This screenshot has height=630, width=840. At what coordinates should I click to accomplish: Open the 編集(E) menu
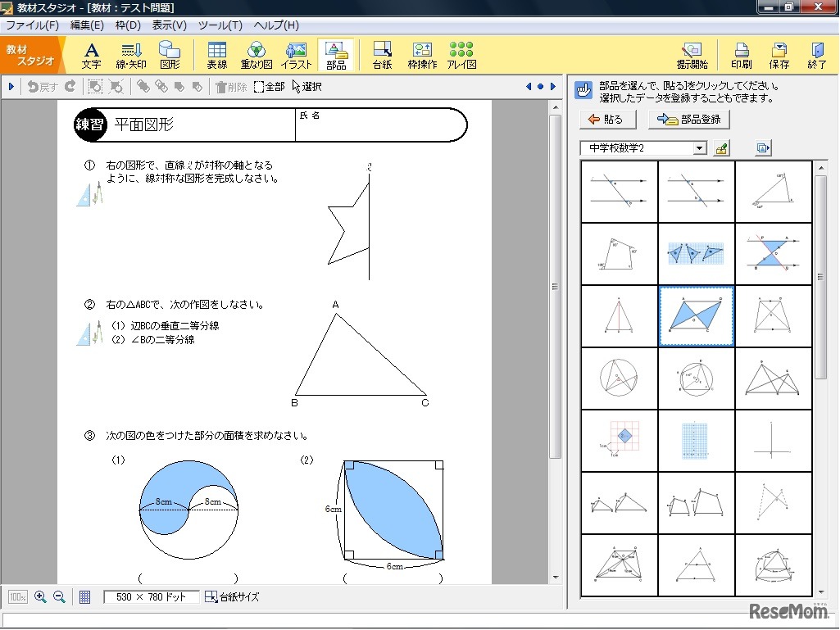pyautogui.click(x=87, y=25)
